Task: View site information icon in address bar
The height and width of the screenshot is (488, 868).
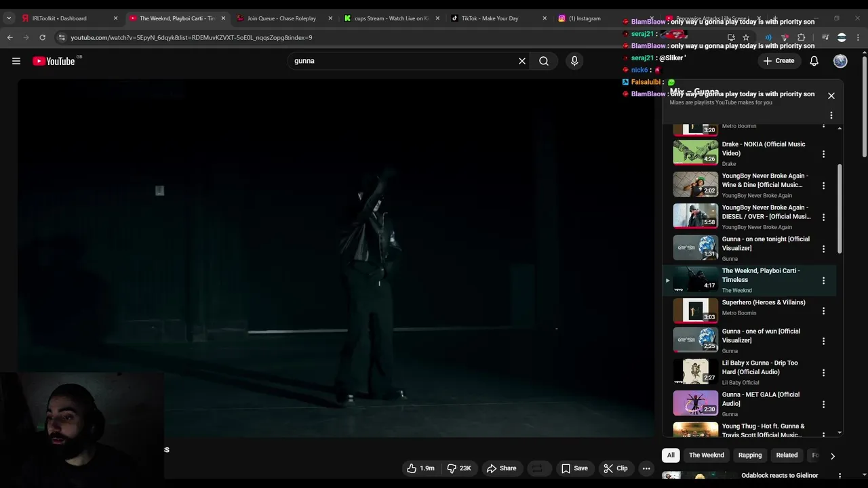Action: pyautogui.click(x=62, y=37)
